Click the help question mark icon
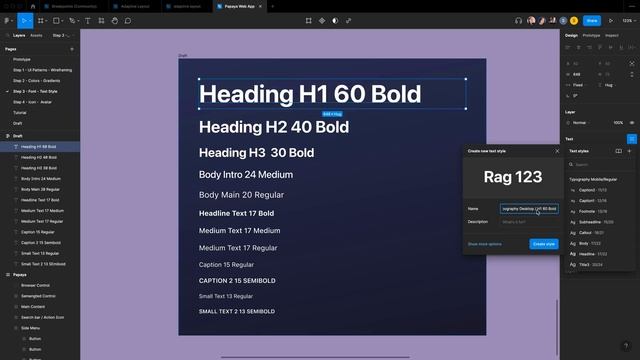640x360 pixels. [626, 346]
